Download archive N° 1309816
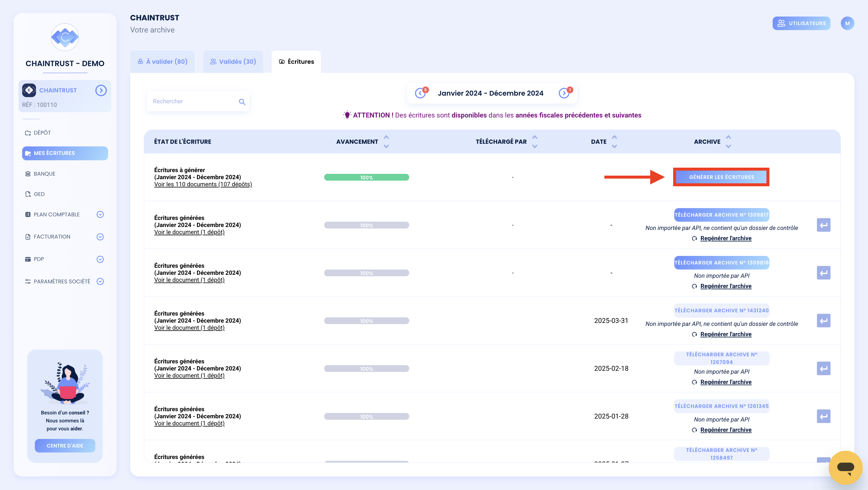 point(722,262)
